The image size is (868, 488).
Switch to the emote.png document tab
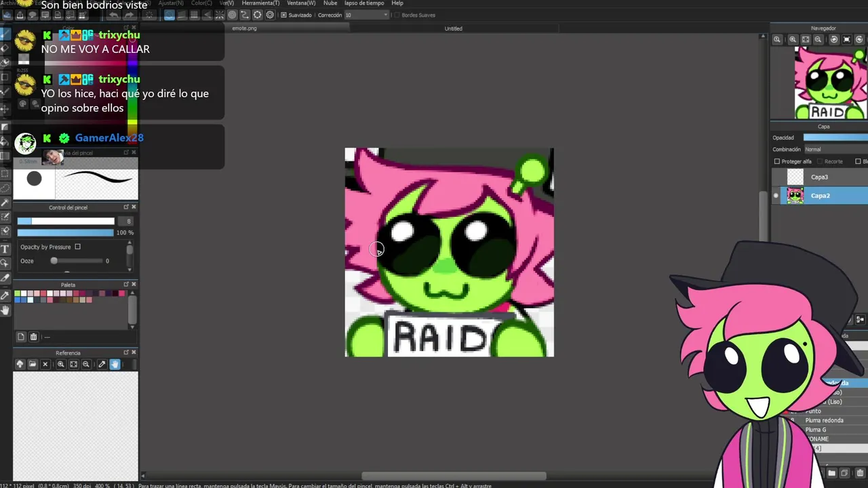click(x=244, y=28)
